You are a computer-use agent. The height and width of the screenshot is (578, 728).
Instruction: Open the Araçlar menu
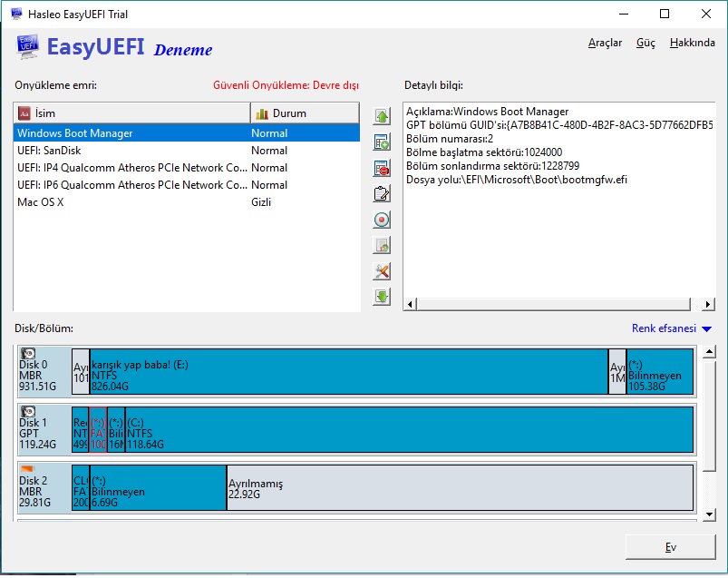coord(605,43)
